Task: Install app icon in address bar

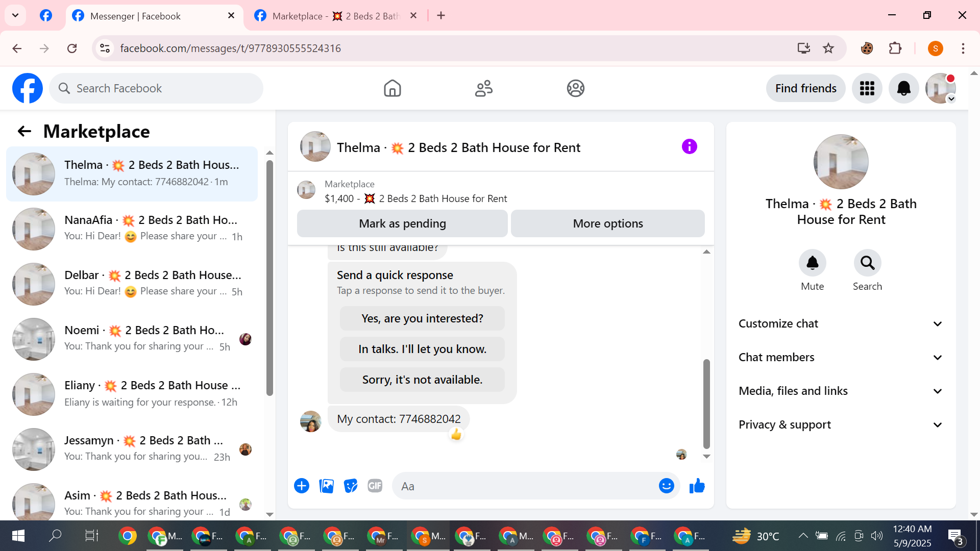Action: click(804, 48)
